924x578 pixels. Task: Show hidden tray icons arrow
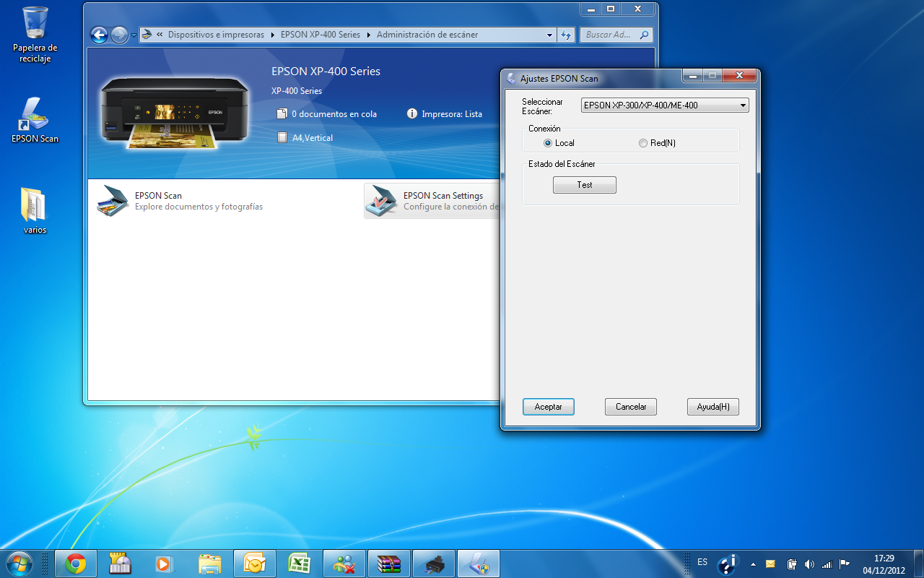click(x=753, y=564)
